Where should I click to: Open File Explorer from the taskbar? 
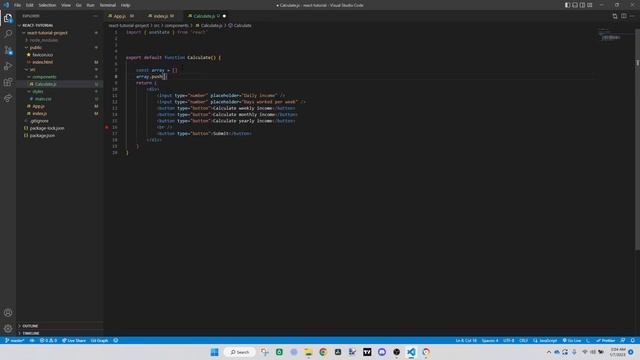(x=308, y=352)
